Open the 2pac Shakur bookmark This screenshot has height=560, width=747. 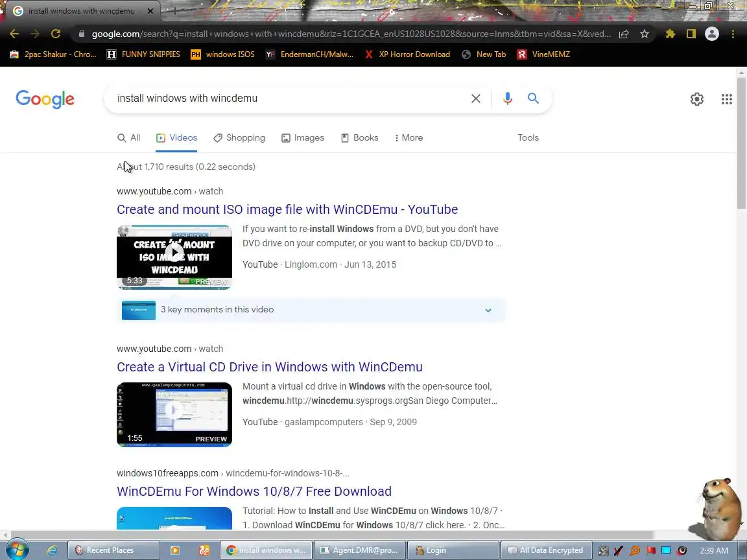coord(53,54)
